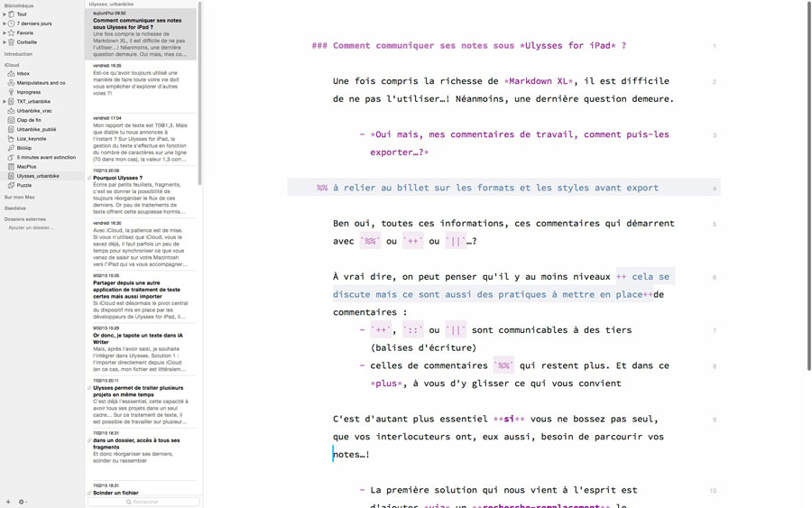Open sheet dated vendredi 16:36
This screenshot has height=508, width=812.
tap(141, 87)
